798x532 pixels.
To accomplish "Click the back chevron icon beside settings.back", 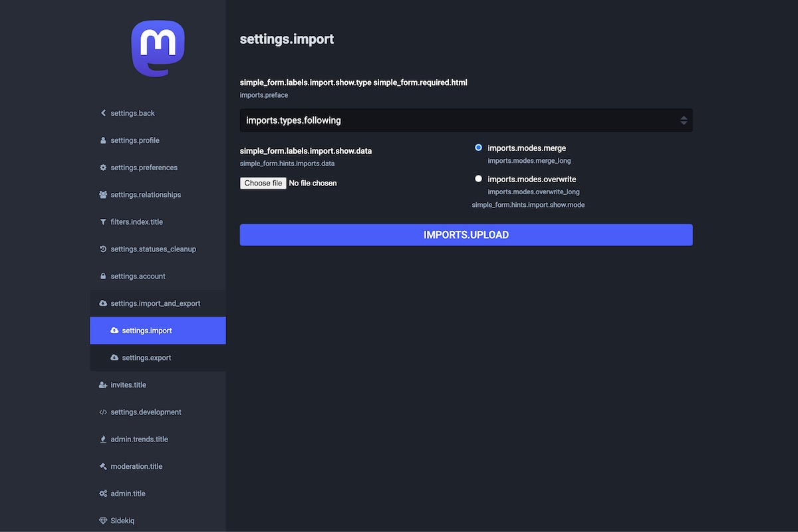I will click(x=103, y=113).
